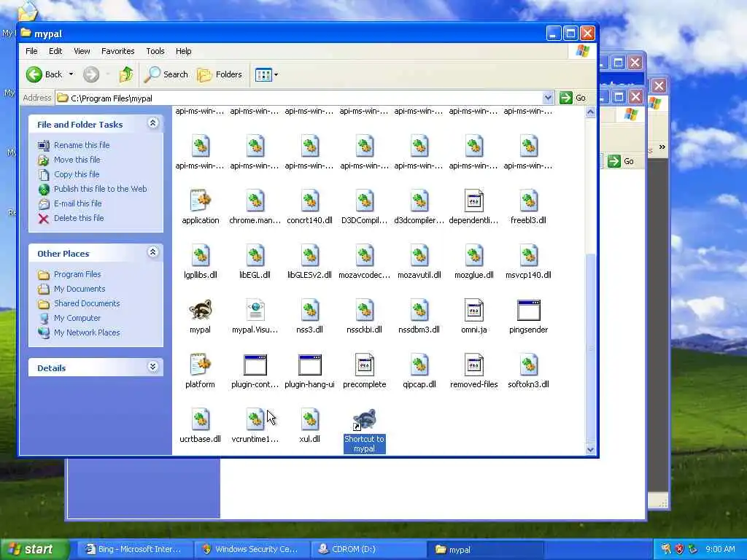Open My Network Places link

click(87, 332)
